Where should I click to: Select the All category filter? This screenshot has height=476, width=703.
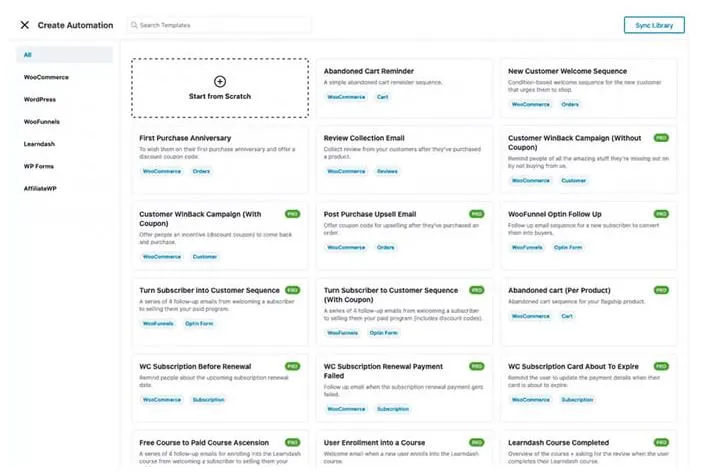point(65,55)
